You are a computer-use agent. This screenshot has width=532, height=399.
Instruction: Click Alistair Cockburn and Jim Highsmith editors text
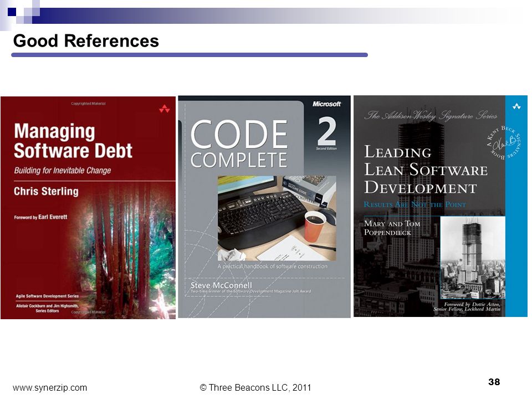coord(47,308)
